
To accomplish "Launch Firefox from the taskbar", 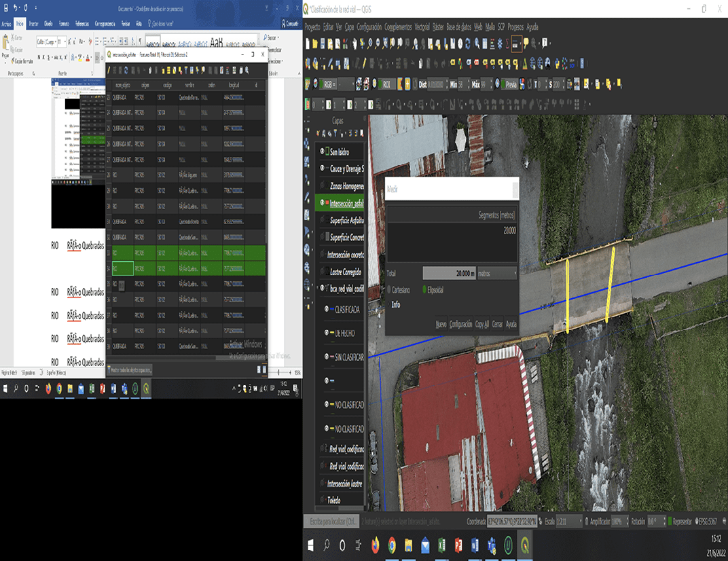I will click(376, 545).
